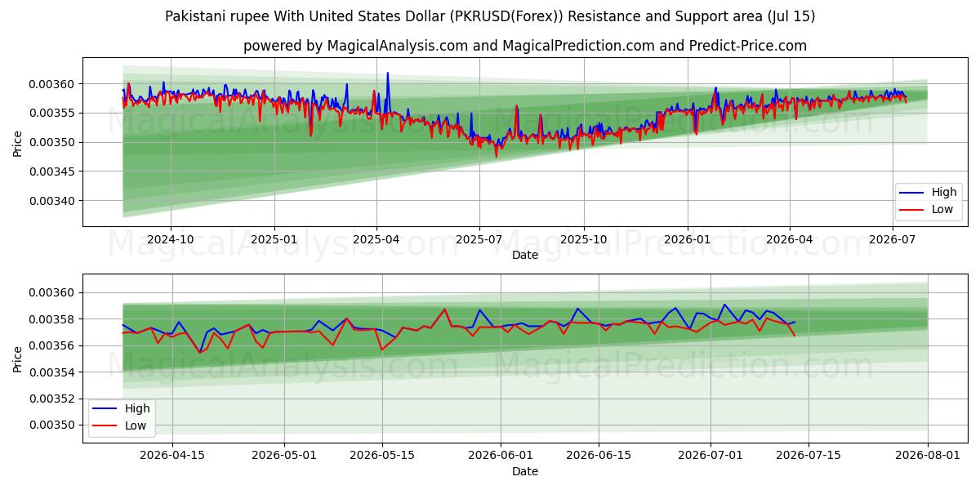980x490 pixels.
Task: Click the 2026-05-15 x-axis tick label
Action: (382, 456)
